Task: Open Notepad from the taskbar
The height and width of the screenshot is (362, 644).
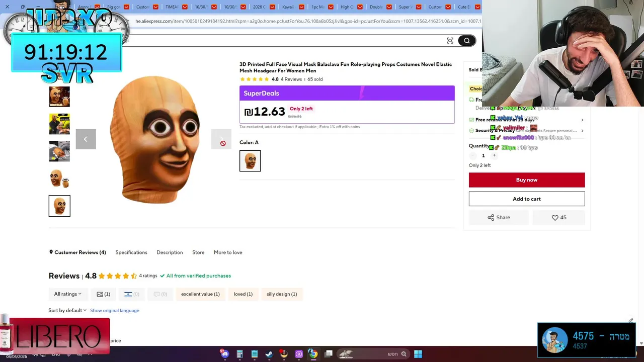Action: click(x=255, y=354)
